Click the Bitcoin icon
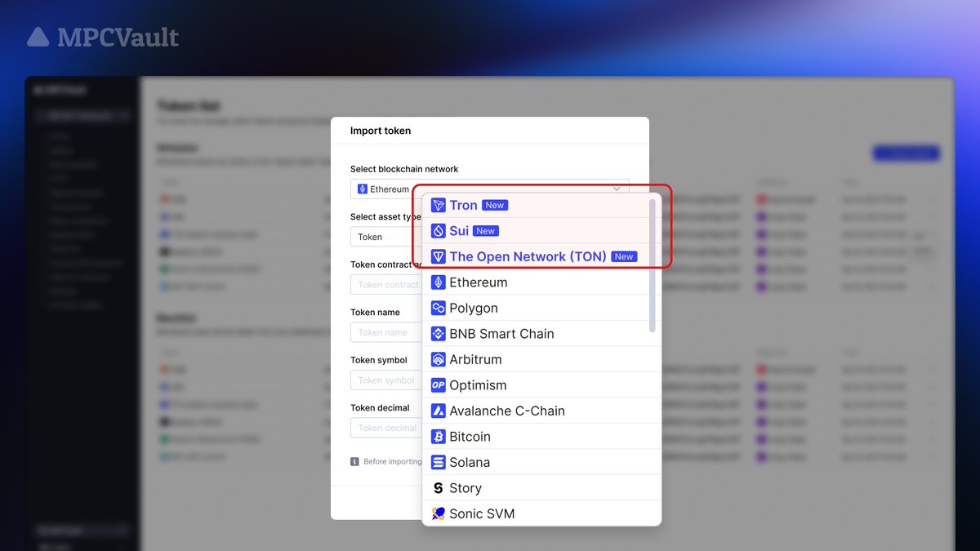The width and height of the screenshot is (980, 551). 438,437
